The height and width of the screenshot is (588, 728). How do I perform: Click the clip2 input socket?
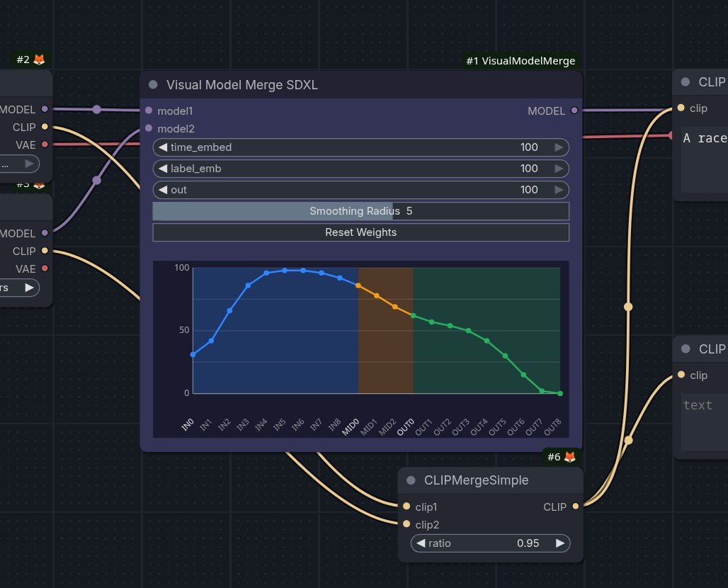[406, 524]
